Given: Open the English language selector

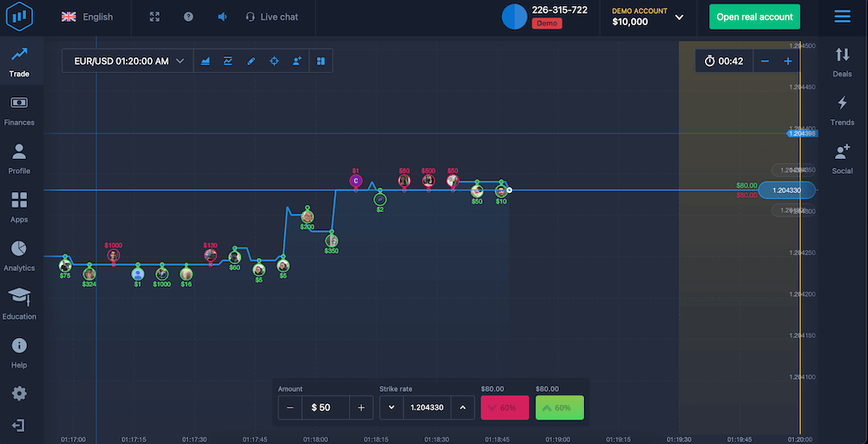Looking at the screenshot, I should [x=88, y=17].
